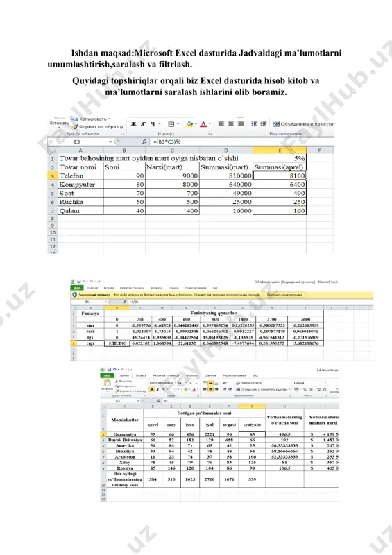Click the fx insert-function icon in top Excel

[144, 142]
